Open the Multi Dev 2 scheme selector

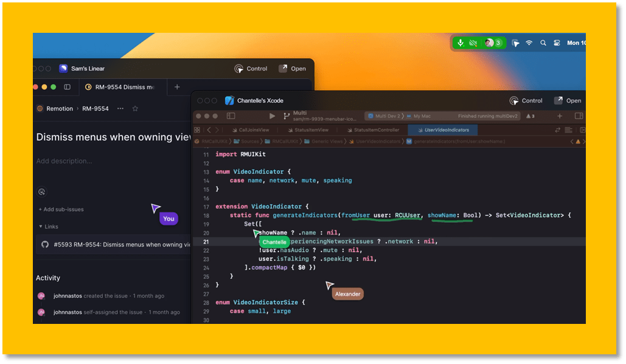click(x=384, y=116)
